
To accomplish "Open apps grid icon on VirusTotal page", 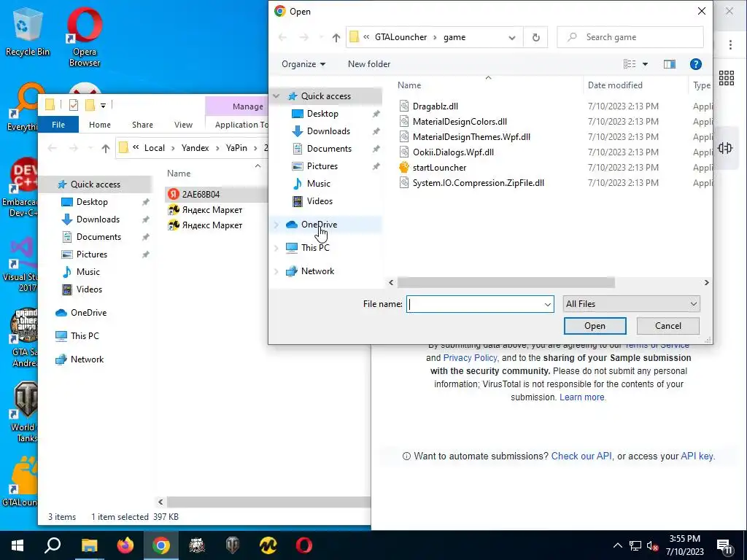I will (727, 78).
